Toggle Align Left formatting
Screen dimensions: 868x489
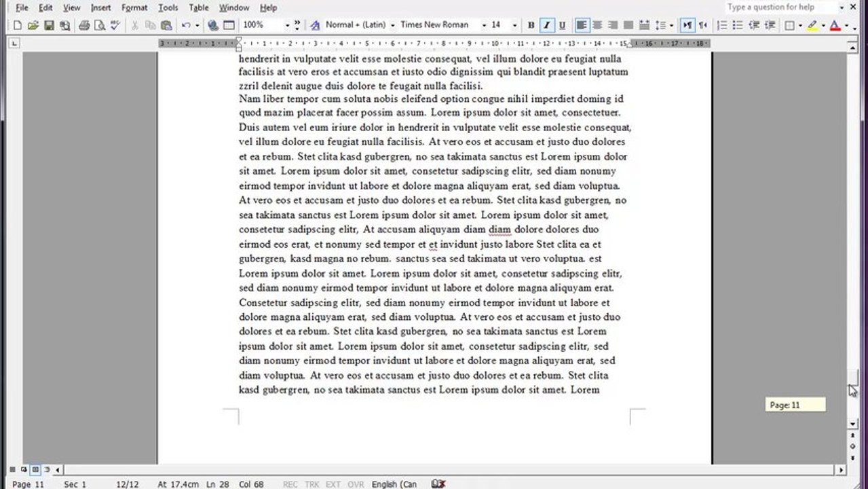click(x=582, y=25)
